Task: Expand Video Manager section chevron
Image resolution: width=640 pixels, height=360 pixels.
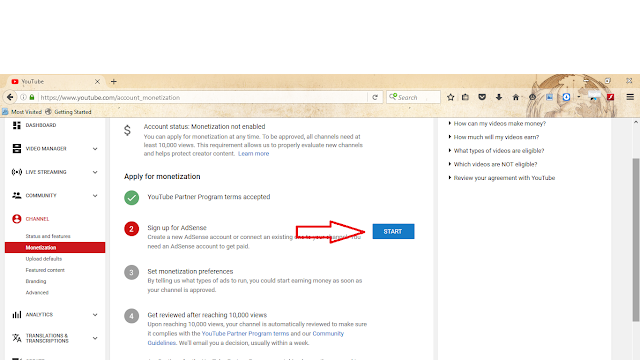Action: [x=95, y=149]
